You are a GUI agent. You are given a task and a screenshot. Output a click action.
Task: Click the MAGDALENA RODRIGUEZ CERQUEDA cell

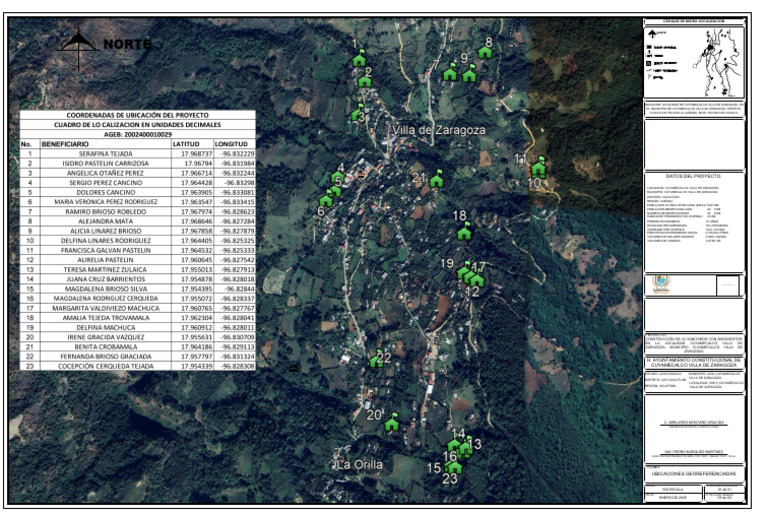coord(106,298)
